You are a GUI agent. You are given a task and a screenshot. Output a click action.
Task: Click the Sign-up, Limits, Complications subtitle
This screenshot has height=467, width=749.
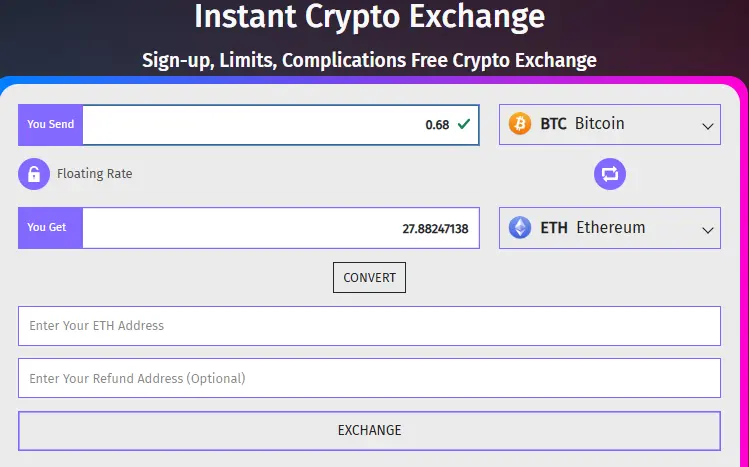(x=369, y=61)
